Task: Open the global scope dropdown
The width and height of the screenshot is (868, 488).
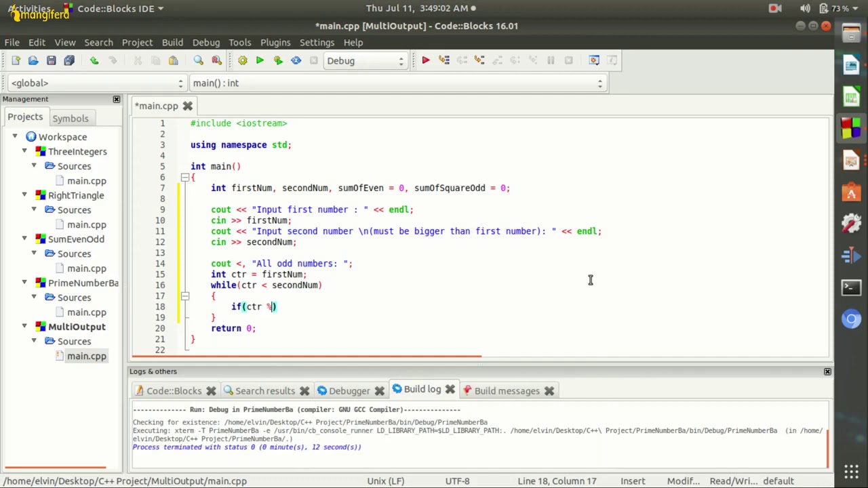Action: [97, 83]
